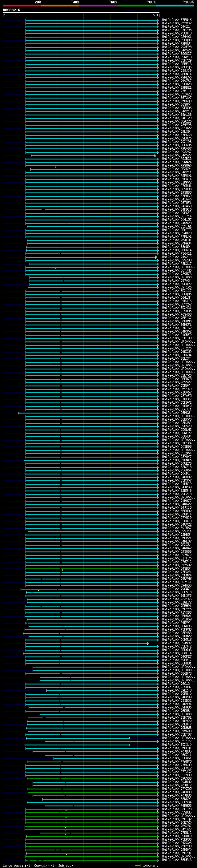Select label UniRef100_P36864
The height and width of the screenshot is (868, 197).
[x=176, y=470]
